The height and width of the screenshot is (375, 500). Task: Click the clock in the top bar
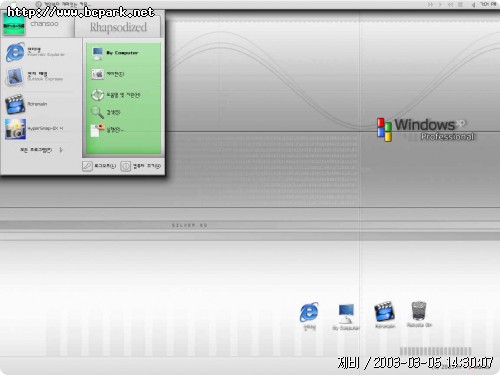488,4
